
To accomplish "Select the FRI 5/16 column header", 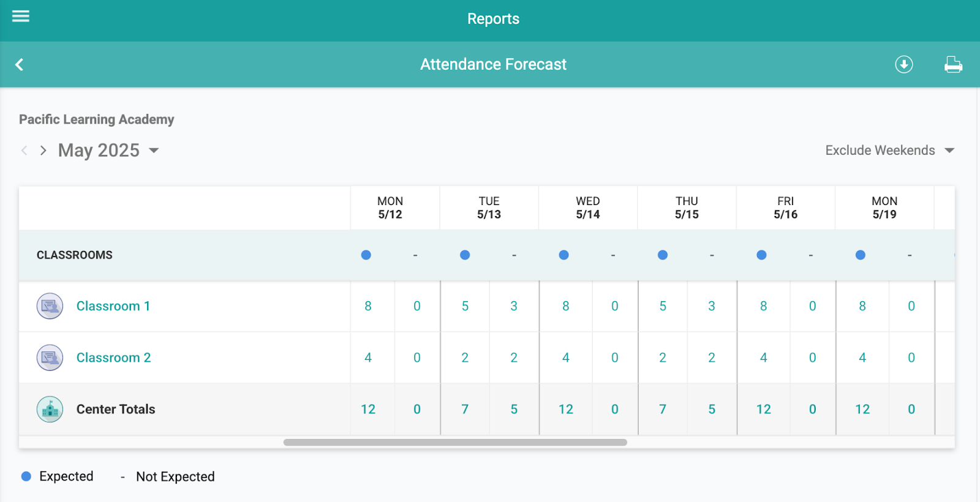I will coord(785,208).
